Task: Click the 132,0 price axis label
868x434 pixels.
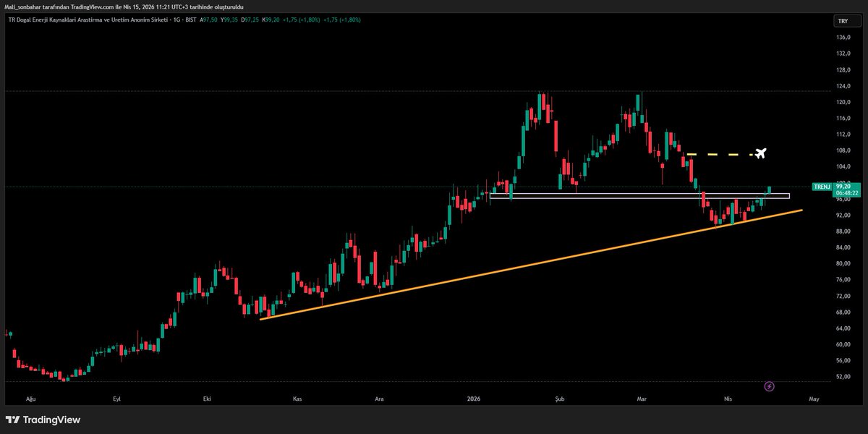Action: pyautogui.click(x=843, y=54)
